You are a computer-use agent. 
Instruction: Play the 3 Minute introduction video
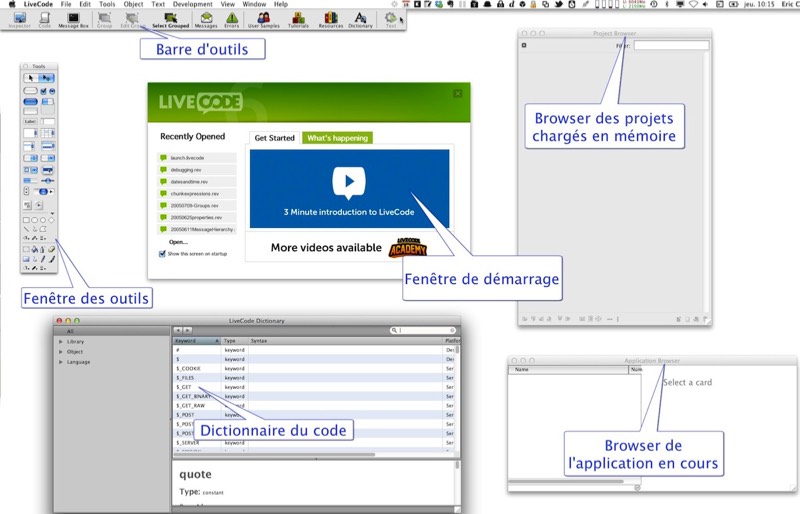click(x=348, y=181)
